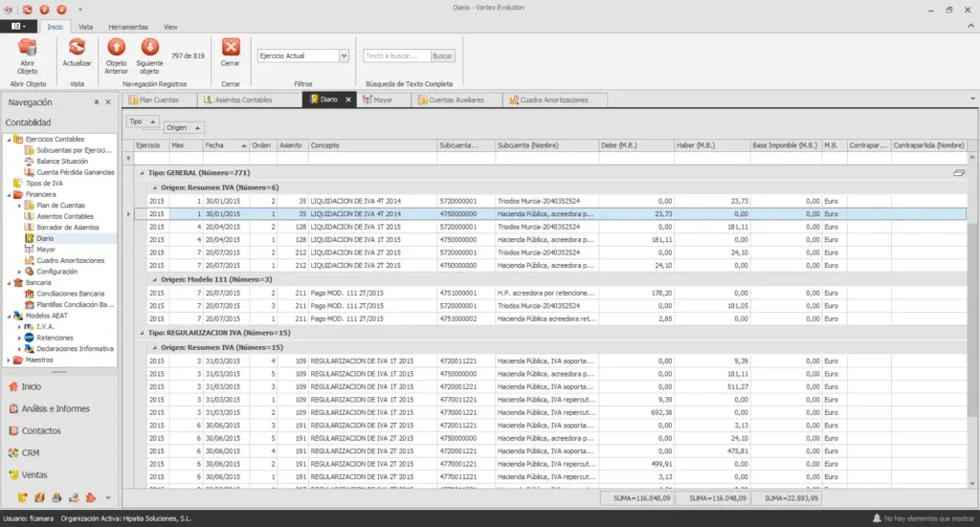This screenshot has height=527, width=980.
Task: Close the Navegación panel
Action: point(108,101)
